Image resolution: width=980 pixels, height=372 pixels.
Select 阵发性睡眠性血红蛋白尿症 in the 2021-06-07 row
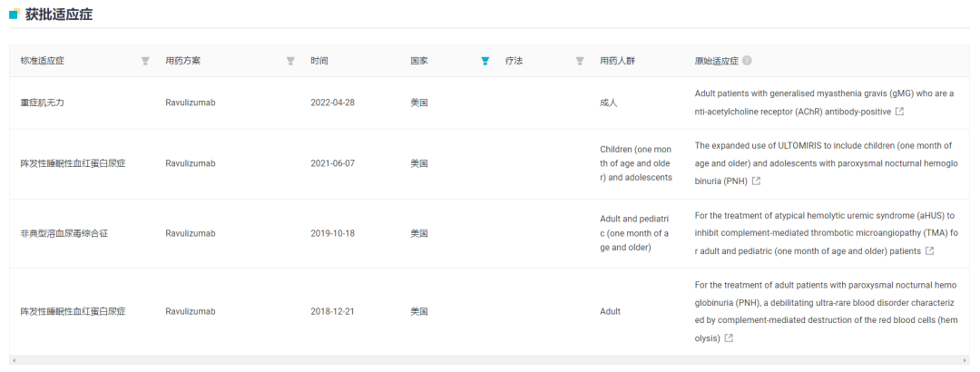pos(73,163)
